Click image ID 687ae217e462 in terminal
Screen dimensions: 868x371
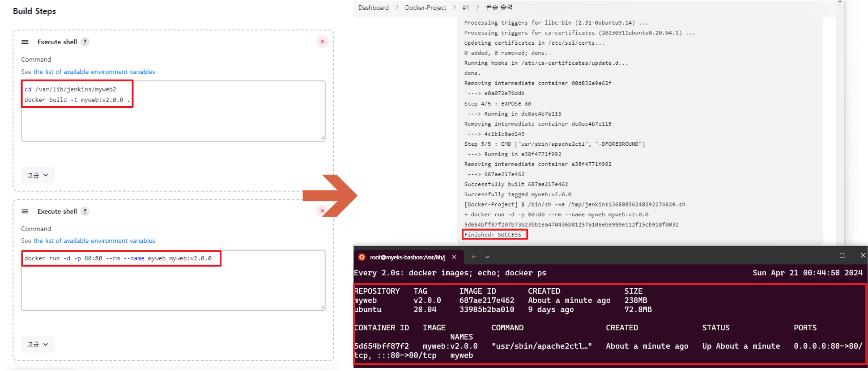[x=487, y=300]
